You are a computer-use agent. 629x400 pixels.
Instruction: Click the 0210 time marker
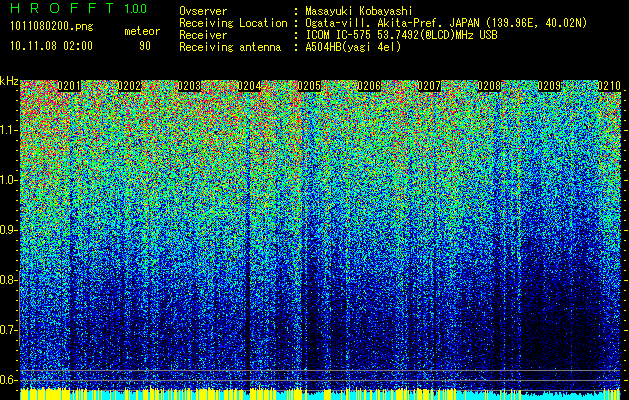609,86
